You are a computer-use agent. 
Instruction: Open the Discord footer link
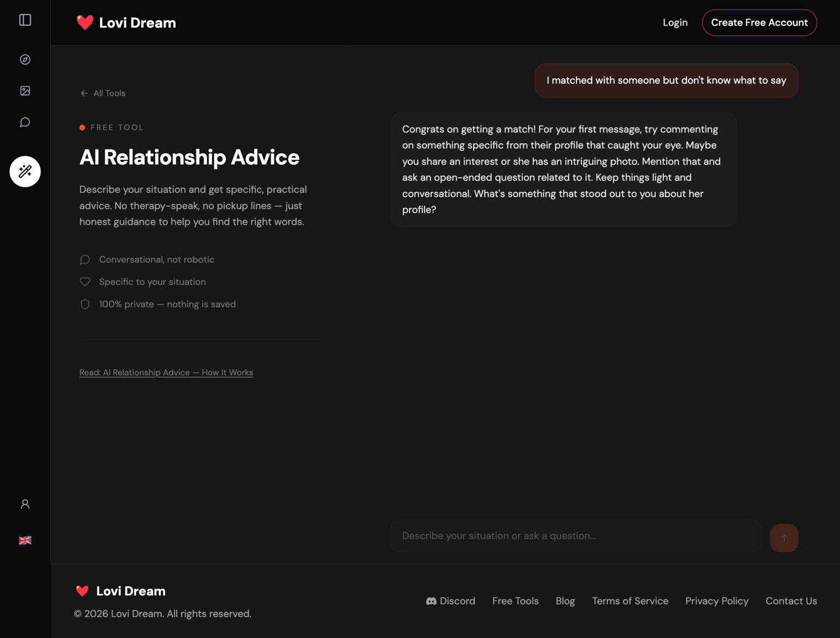(451, 601)
